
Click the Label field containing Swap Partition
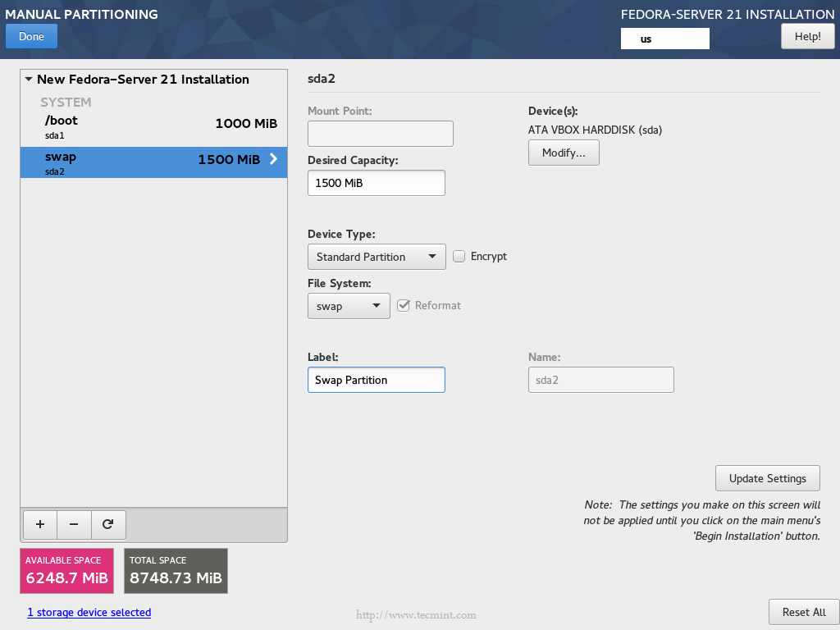pos(376,380)
